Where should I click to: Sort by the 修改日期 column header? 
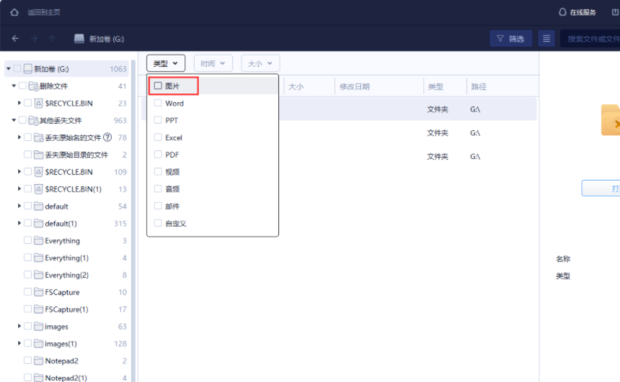coord(355,87)
